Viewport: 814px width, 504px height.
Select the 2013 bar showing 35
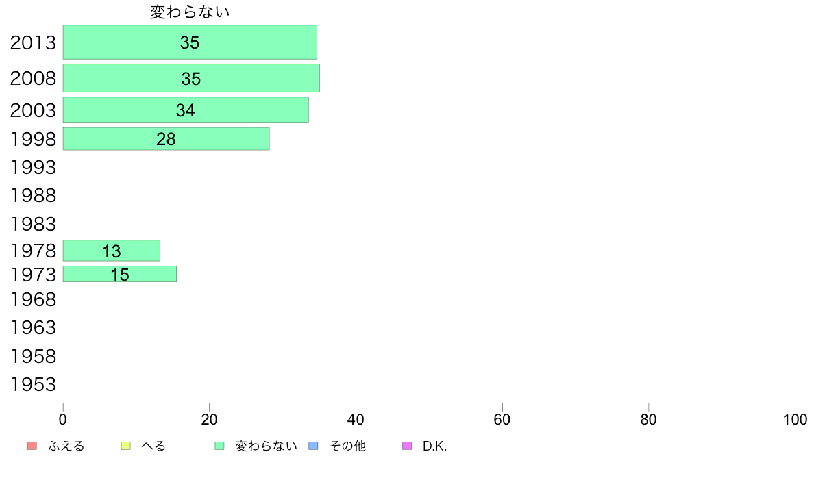[190, 42]
